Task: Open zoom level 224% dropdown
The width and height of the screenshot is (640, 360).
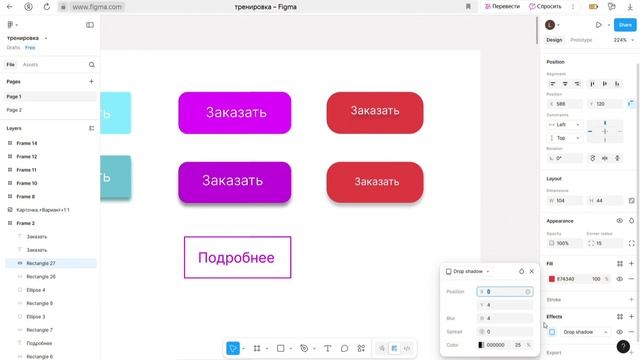Action: pyautogui.click(x=624, y=40)
